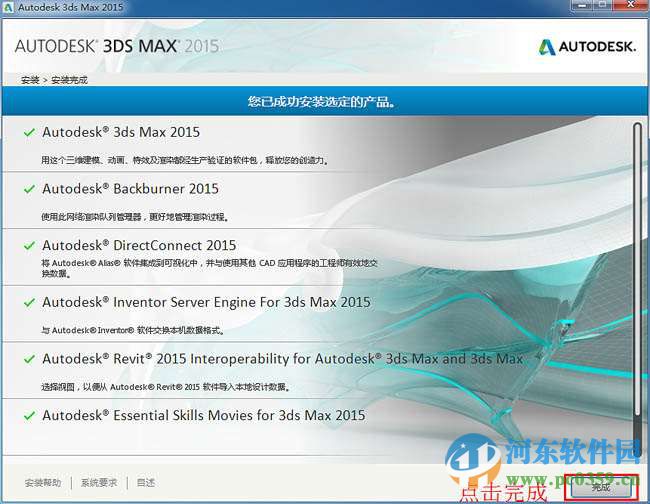The height and width of the screenshot is (504, 650).
Task: Click the checkmark beside Inventor Server Engine
Action: (29, 303)
